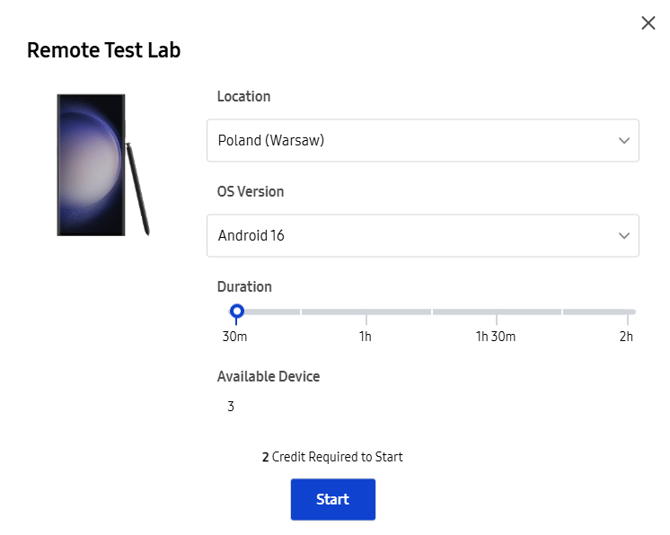Viewport: 670px width, 535px height.
Task: Click the Remote Test Lab title
Action: tap(104, 50)
